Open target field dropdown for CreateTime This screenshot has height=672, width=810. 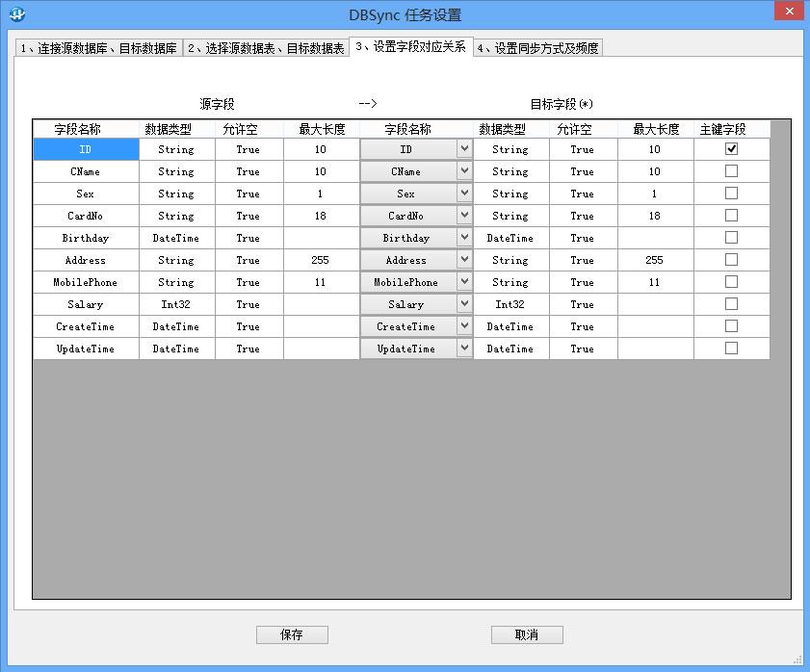[x=464, y=327]
